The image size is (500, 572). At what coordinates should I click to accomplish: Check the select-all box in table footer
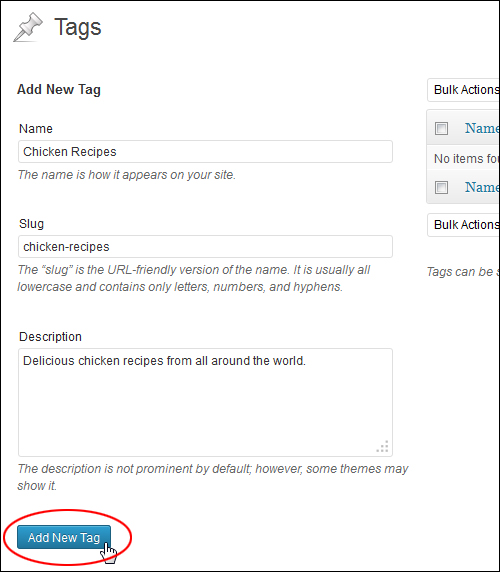coord(441,188)
